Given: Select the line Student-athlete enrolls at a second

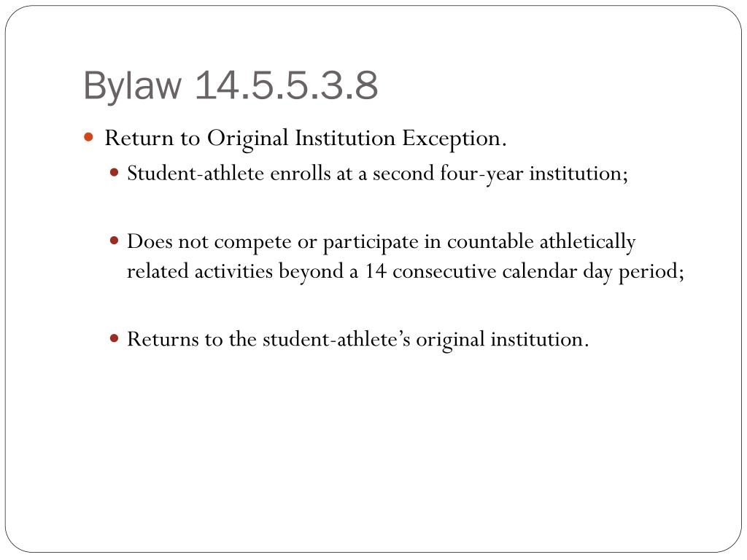Looking at the screenshot, I should 377,174.
